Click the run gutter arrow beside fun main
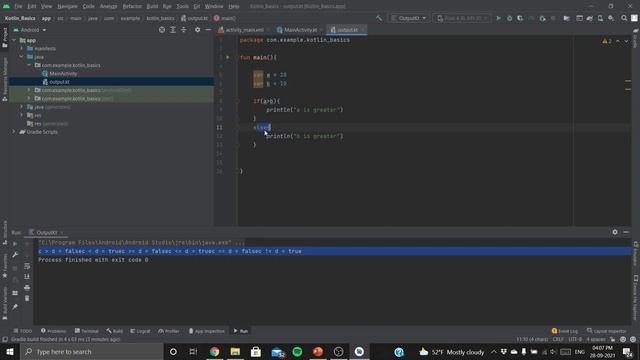The image size is (640, 360). coord(228,57)
